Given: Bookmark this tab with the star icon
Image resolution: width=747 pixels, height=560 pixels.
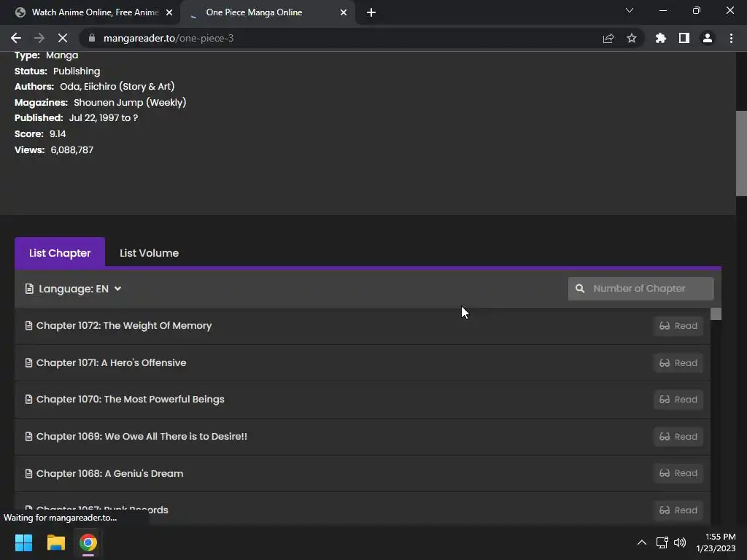Looking at the screenshot, I should (632, 38).
